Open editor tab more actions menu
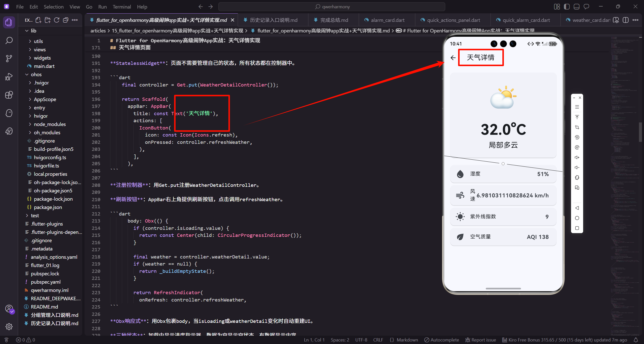 635,20
